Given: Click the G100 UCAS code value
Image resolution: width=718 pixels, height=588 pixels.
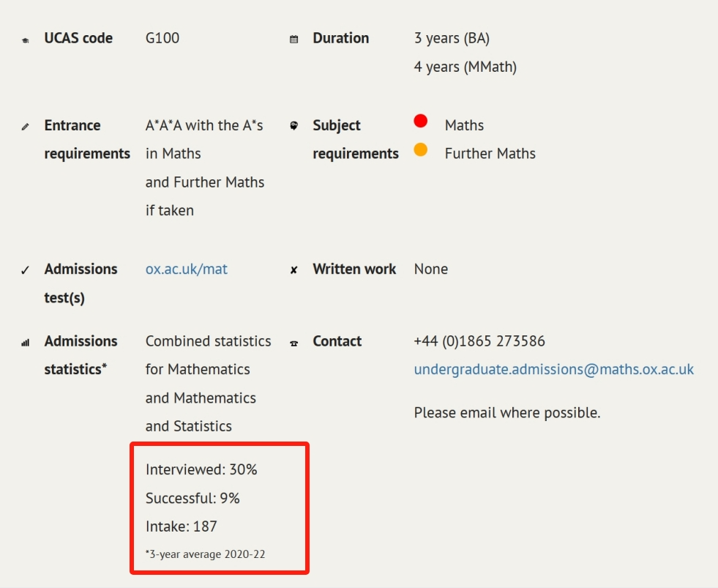Looking at the screenshot, I should [x=162, y=38].
